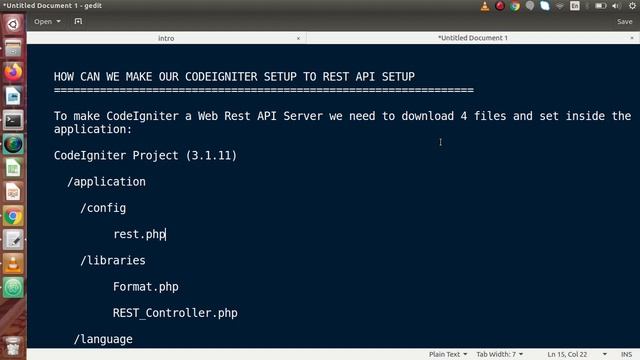Click the 'rest.php' line
This screenshot has height=360, width=640.
(x=140, y=234)
